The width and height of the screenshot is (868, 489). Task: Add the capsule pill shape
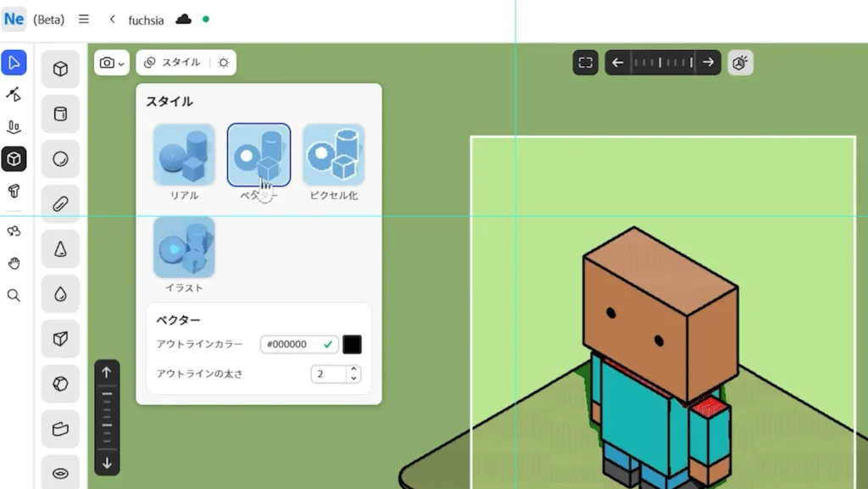(x=60, y=204)
